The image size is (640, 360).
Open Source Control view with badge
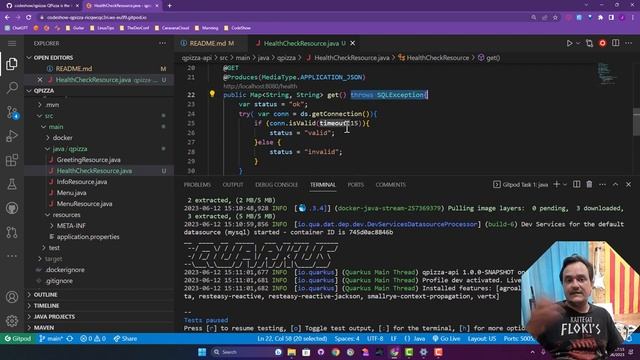tap(12, 112)
